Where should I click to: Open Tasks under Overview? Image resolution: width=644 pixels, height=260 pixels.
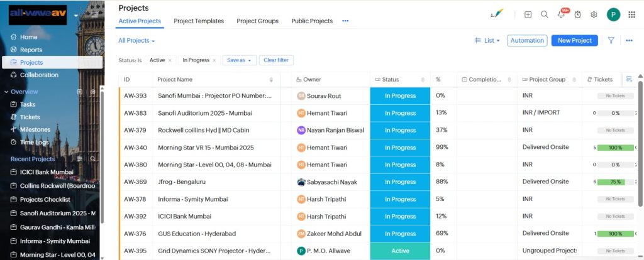click(x=28, y=104)
